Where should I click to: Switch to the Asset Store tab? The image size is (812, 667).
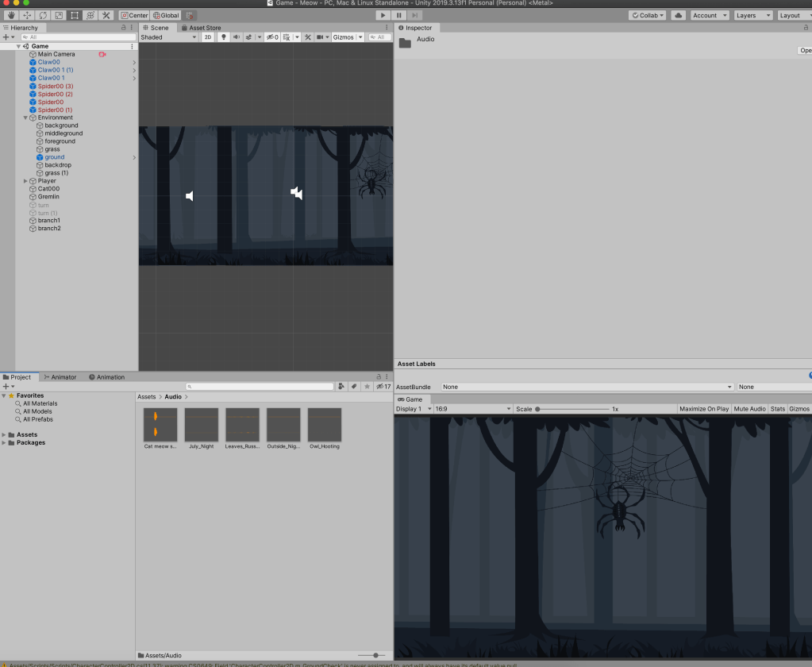tap(204, 28)
